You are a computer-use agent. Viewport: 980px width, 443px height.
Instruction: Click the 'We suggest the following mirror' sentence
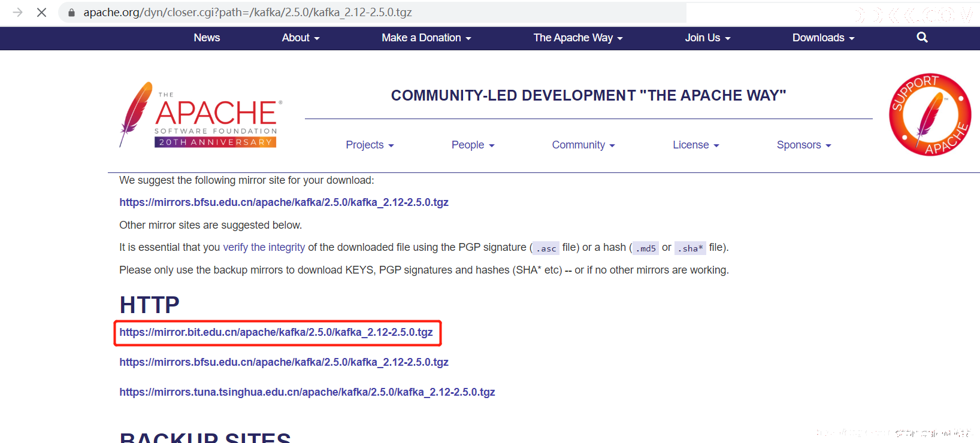click(x=246, y=180)
